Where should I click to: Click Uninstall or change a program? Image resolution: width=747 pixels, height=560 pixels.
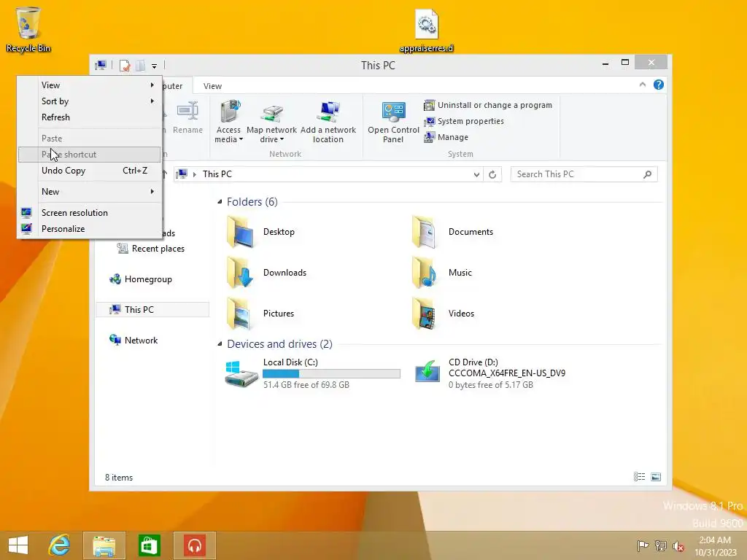488,105
